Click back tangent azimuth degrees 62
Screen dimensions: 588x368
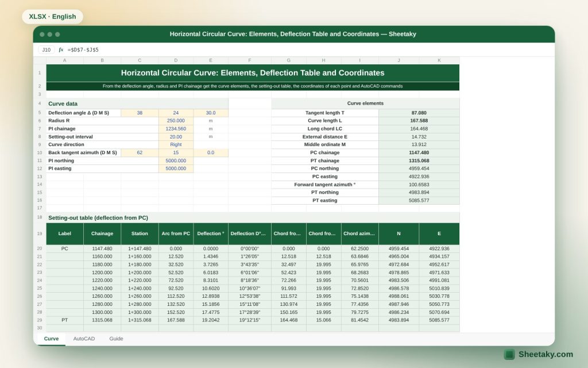coord(140,152)
